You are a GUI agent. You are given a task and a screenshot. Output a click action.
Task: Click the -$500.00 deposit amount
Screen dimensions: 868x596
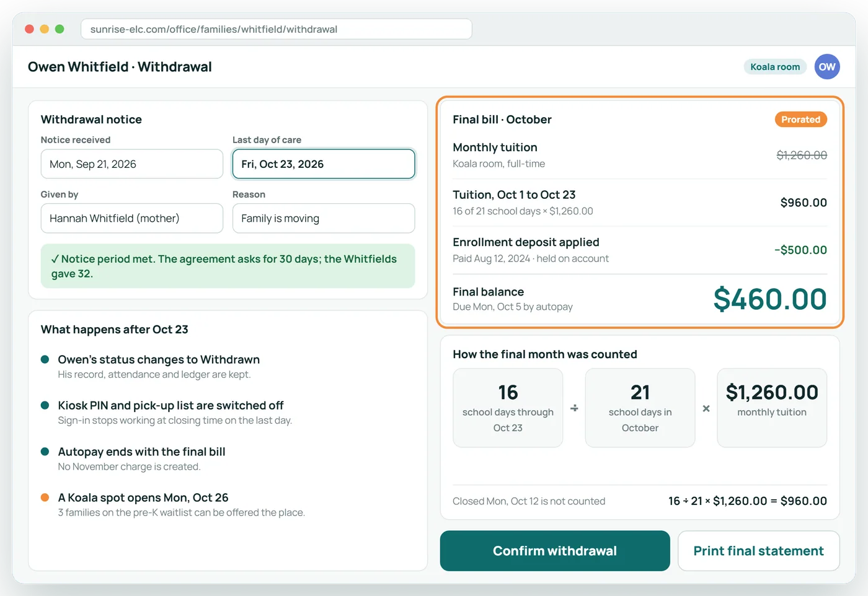(x=800, y=250)
